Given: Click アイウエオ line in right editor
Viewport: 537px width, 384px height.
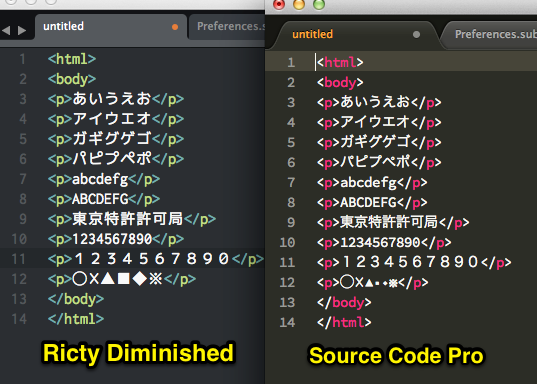Looking at the screenshot, I should pyautogui.click(x=379, y=122).
